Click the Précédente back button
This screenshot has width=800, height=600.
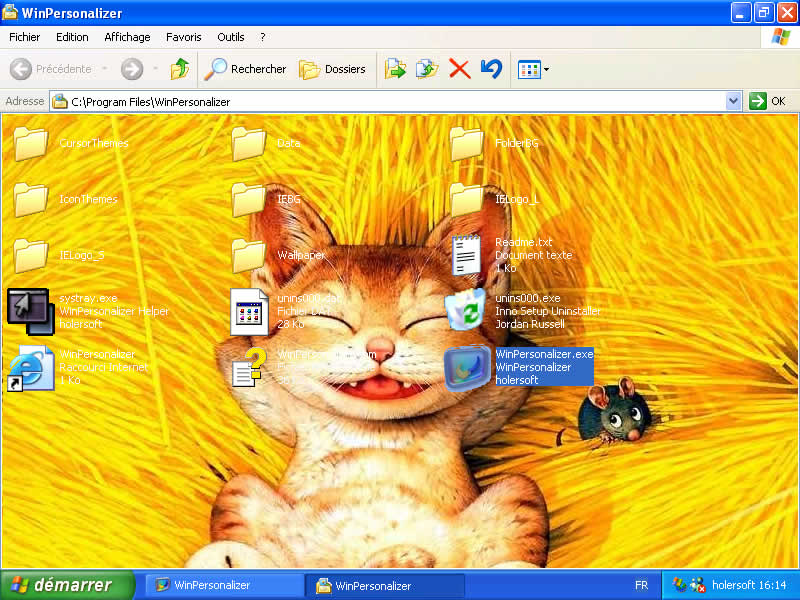tap(51, 69)
